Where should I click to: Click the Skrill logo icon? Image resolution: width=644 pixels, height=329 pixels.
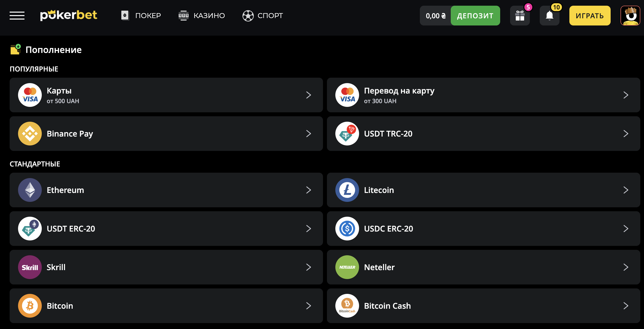tap(30, 267)
